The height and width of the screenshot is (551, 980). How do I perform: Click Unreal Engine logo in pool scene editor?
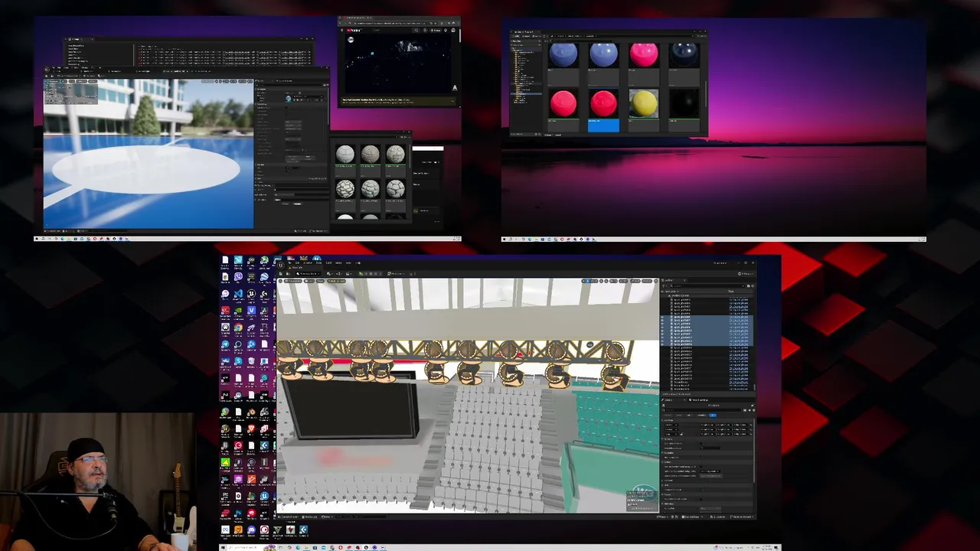click(x=47, y=70)
